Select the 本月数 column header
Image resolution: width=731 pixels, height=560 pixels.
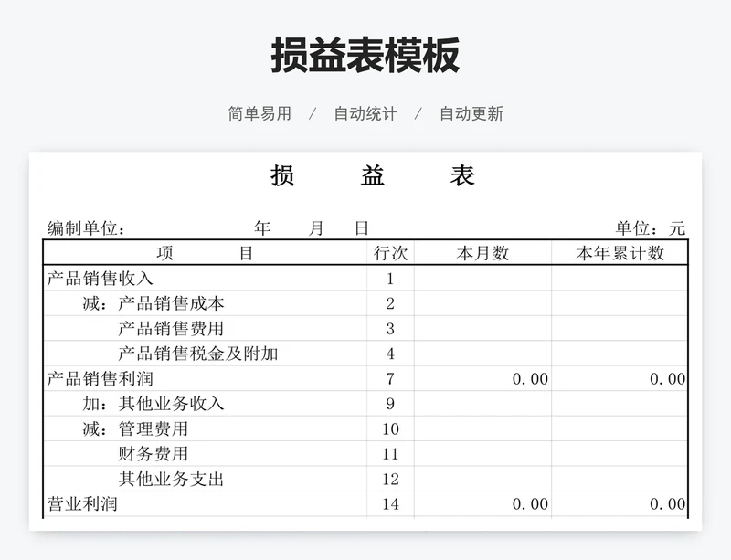click(x=482, y=253)
